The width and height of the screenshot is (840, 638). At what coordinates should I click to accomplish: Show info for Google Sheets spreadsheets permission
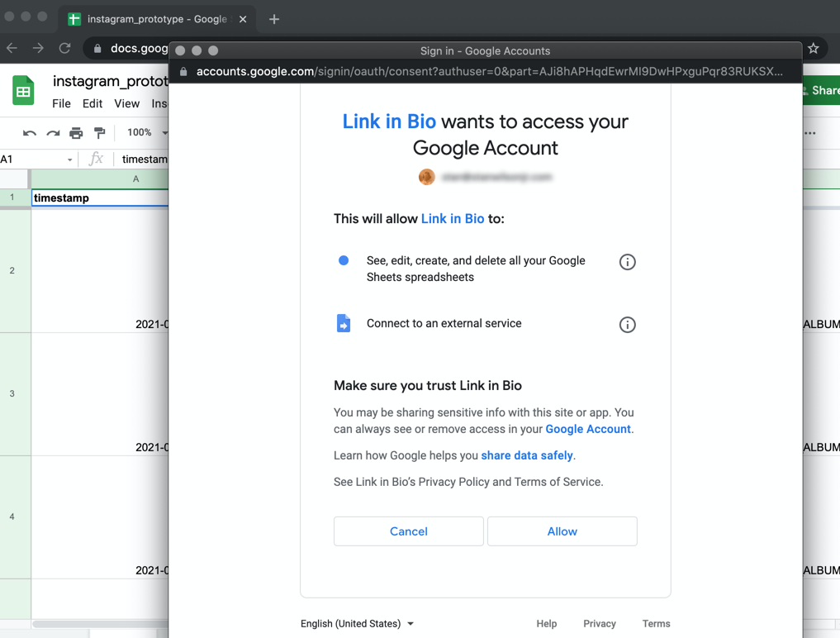pos(627,262)
